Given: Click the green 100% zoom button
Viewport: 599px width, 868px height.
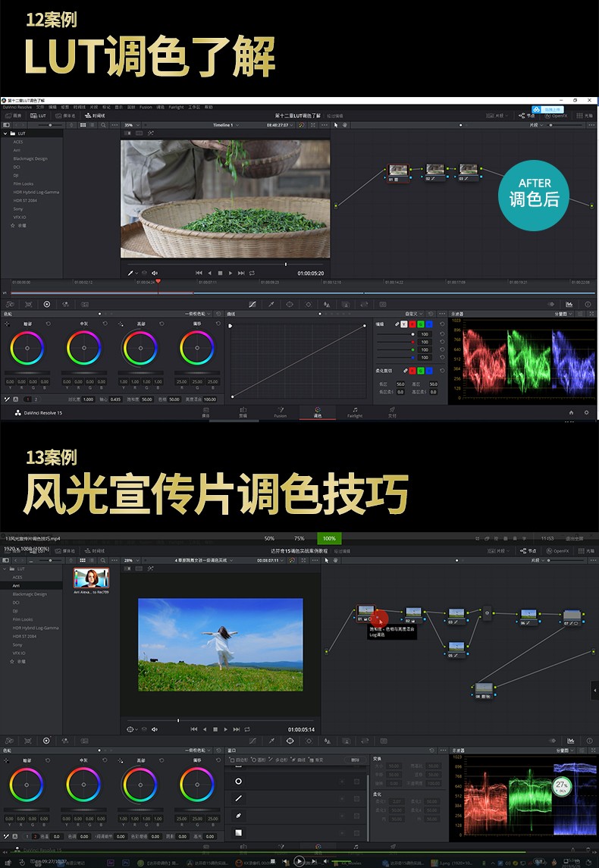Looking at the screenshot, I should (x=329, y=538).
